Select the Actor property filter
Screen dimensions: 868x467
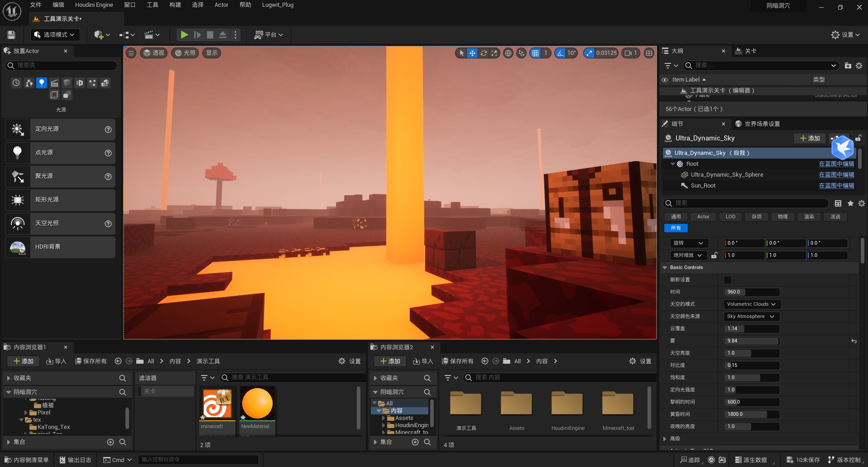click(703, 217)
